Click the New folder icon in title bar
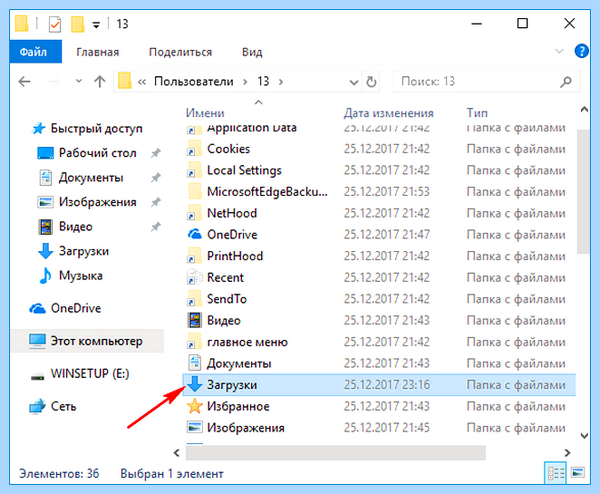Image resolution: width=600 pixels, height=494 pixels. click(x=78, y=24)
